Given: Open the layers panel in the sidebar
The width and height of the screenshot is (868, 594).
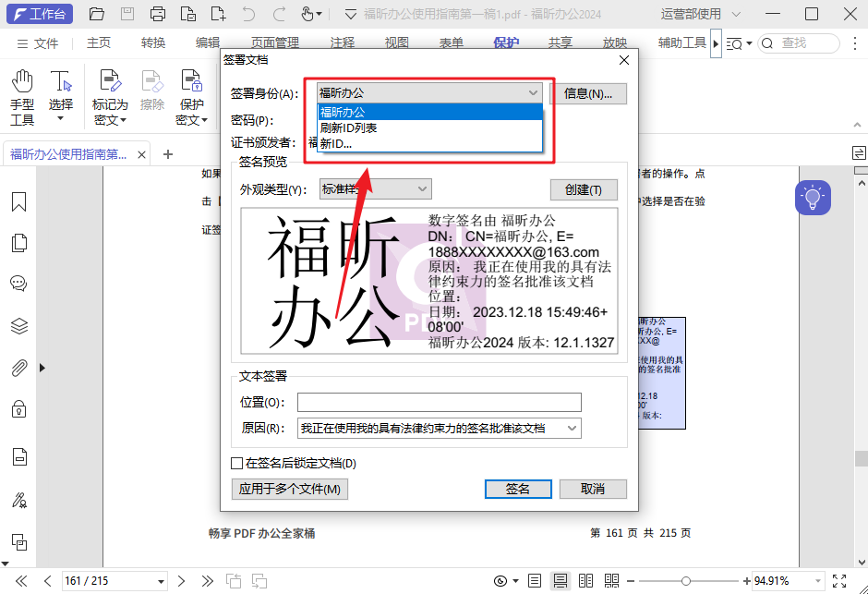Looking at the screenshot, I should click(x=19, y=325).
